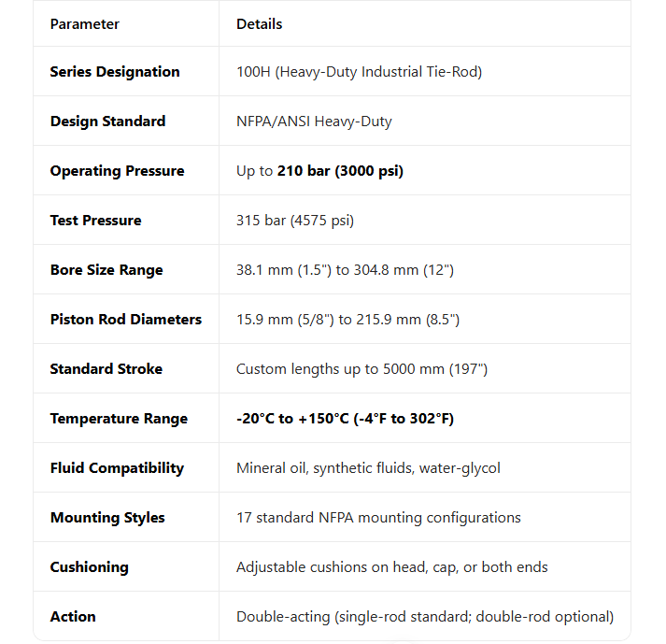Click the "Fluid Compatibility" label
Image resolution: width=666 pixels, height=644 pixels.
tap(117, 468)
